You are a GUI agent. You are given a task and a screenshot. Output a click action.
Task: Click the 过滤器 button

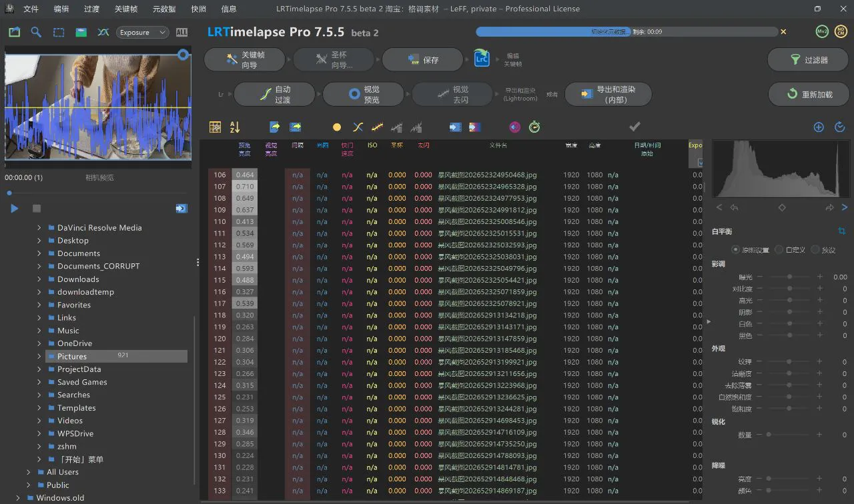807,59
